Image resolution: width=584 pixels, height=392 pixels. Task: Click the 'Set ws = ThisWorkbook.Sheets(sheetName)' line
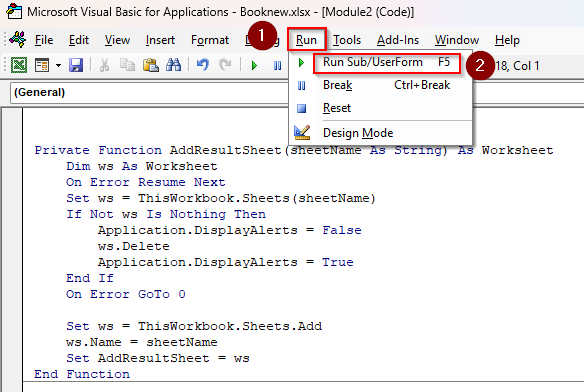[221, 198]
